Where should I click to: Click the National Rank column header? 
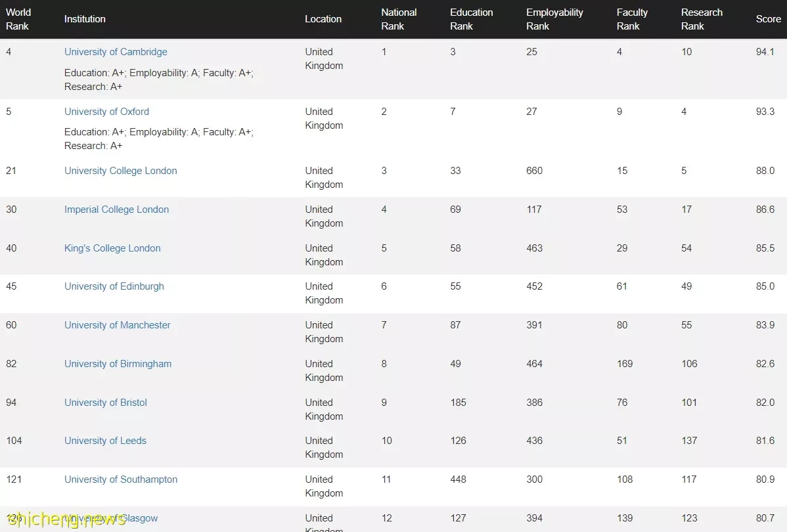[399, 19]
